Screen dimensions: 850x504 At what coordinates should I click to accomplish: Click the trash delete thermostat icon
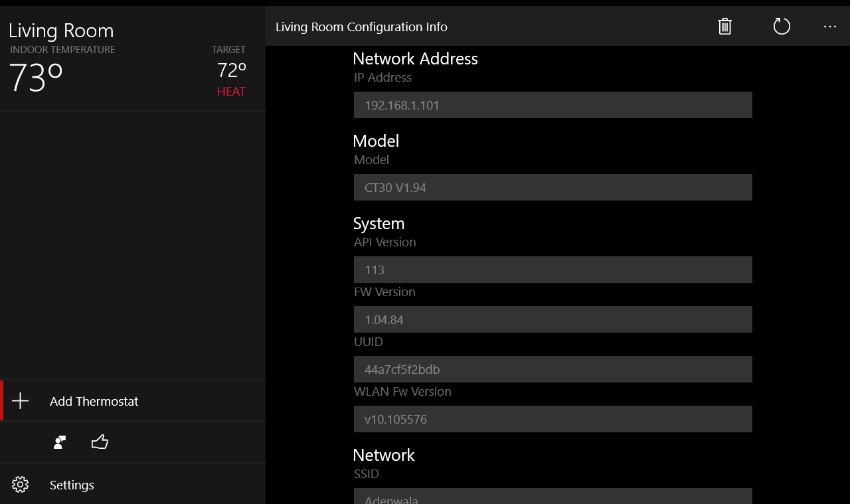724,27
